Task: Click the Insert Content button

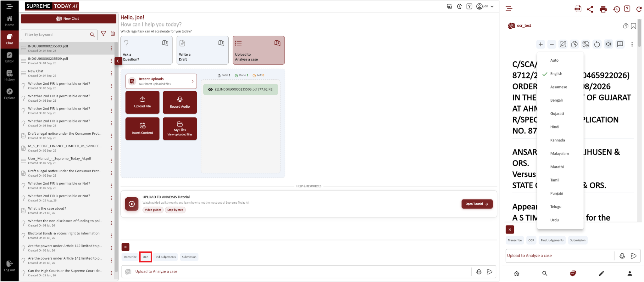Action: tap(142, 129)
